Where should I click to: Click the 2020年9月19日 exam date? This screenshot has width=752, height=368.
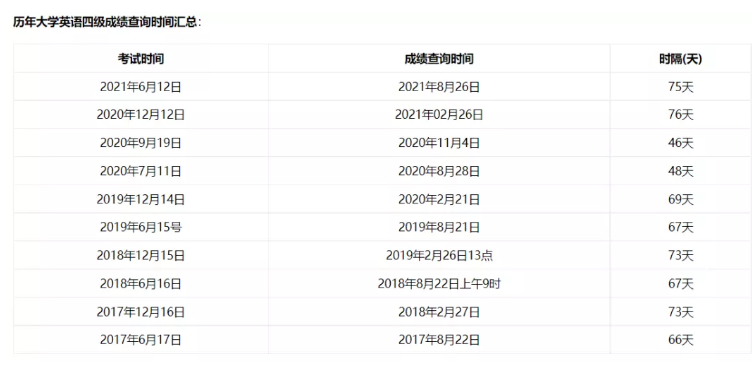point(141,143)
